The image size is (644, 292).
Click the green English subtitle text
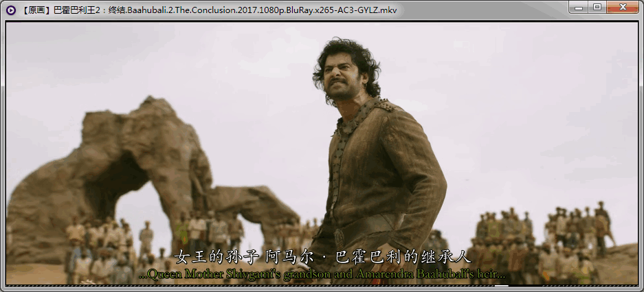322,274
